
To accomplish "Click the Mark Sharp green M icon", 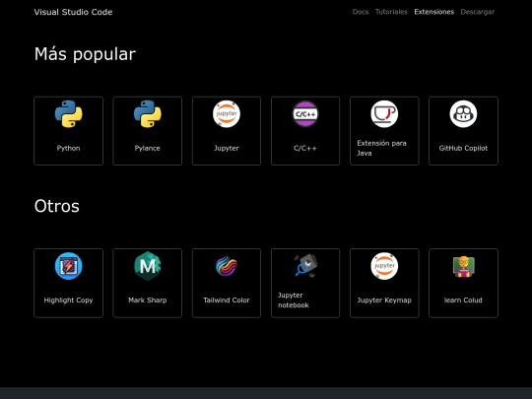I will point(148,266).
